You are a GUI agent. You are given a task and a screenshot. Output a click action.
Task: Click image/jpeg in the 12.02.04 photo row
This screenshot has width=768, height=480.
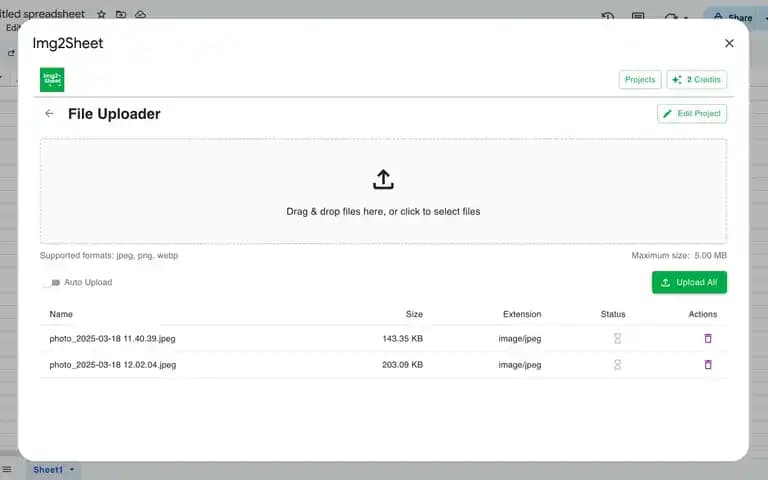520,364
